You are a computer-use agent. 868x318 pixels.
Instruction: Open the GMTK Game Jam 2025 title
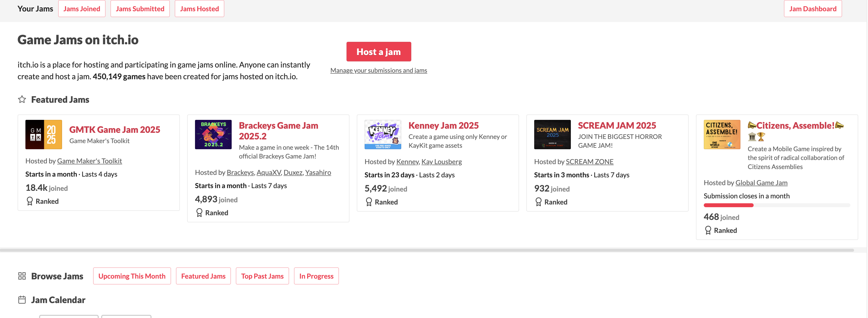[115, 129]
